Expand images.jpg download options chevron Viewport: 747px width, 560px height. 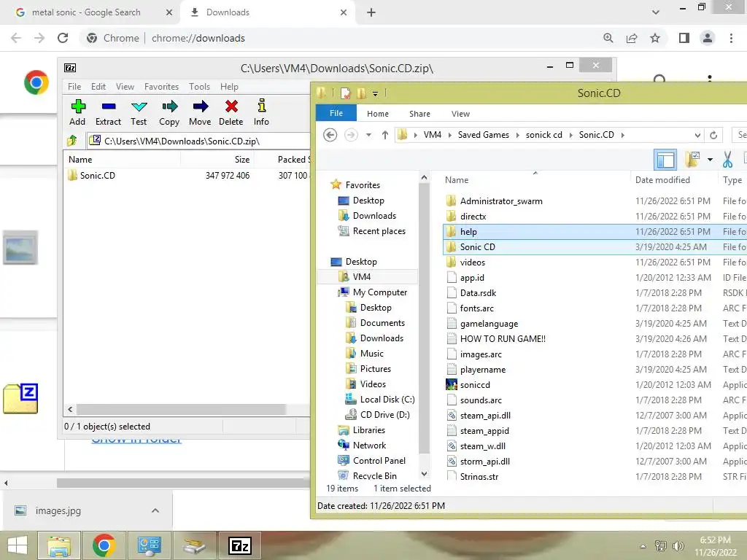155,510
